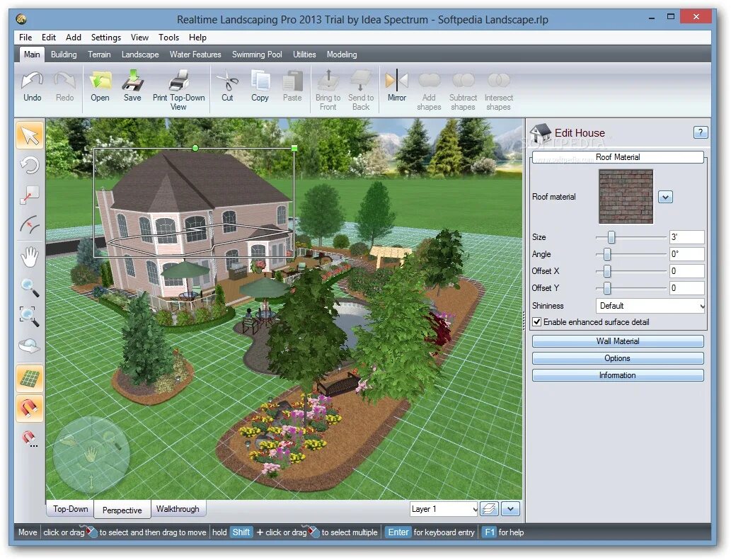Click the orbit camera tool icon
Screen dimensions: 731x560
pos(30,346)
